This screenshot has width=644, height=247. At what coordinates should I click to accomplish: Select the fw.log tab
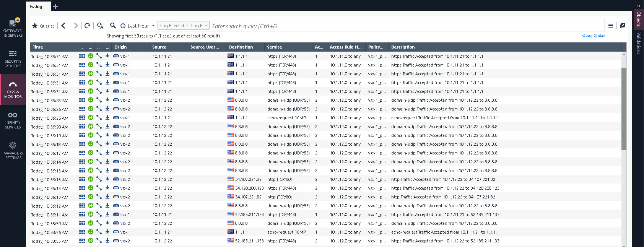pyautogui.click(x=36, y=6)
